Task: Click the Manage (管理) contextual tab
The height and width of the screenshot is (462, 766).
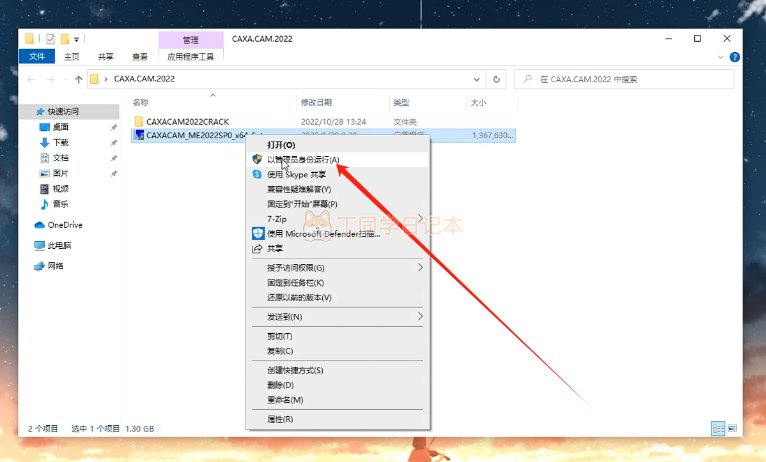Action: click(x=191, y=40)
